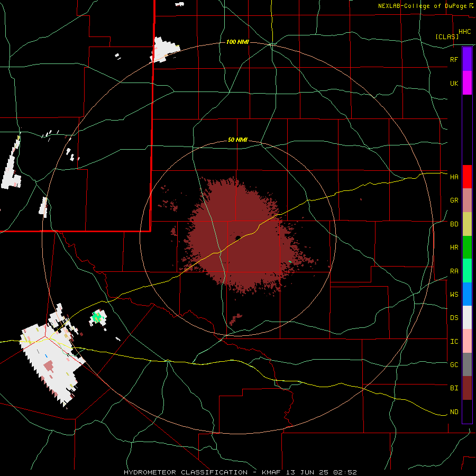Click the BD legend label

point(454,224)
